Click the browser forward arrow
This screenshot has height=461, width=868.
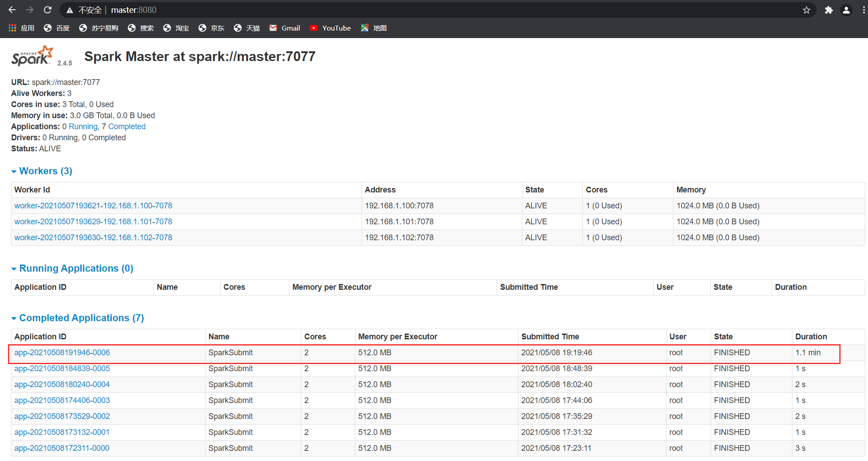point(30,10)
